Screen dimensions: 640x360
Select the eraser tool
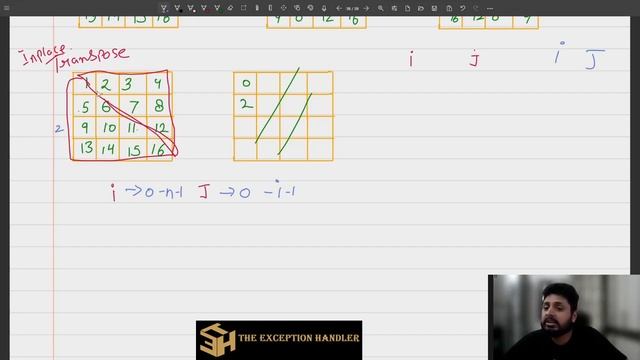click(x=231, y=8)
